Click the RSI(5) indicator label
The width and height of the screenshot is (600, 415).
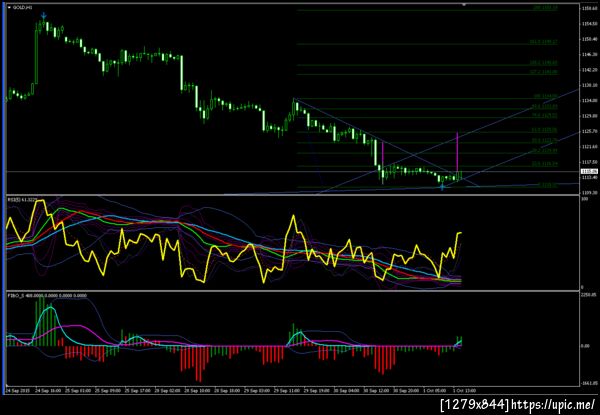pyautogui.click(x=20, y=200)
